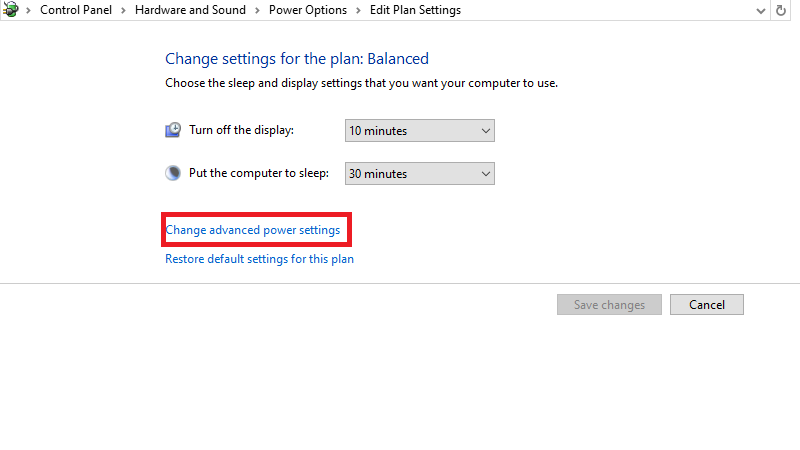Open the address bar history dropdown arrow
This screenshot has width=800, height=450.
click(x=762, y=10)
